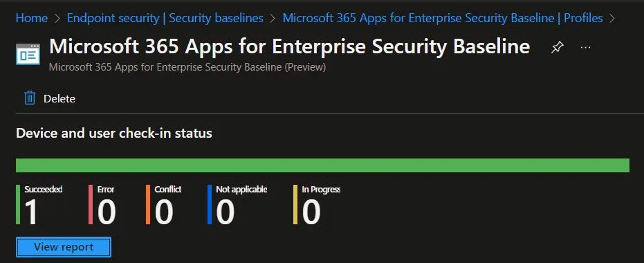This screenshot has width=644, height=263.
Task: Click the View report button
Action: point(64,247)
